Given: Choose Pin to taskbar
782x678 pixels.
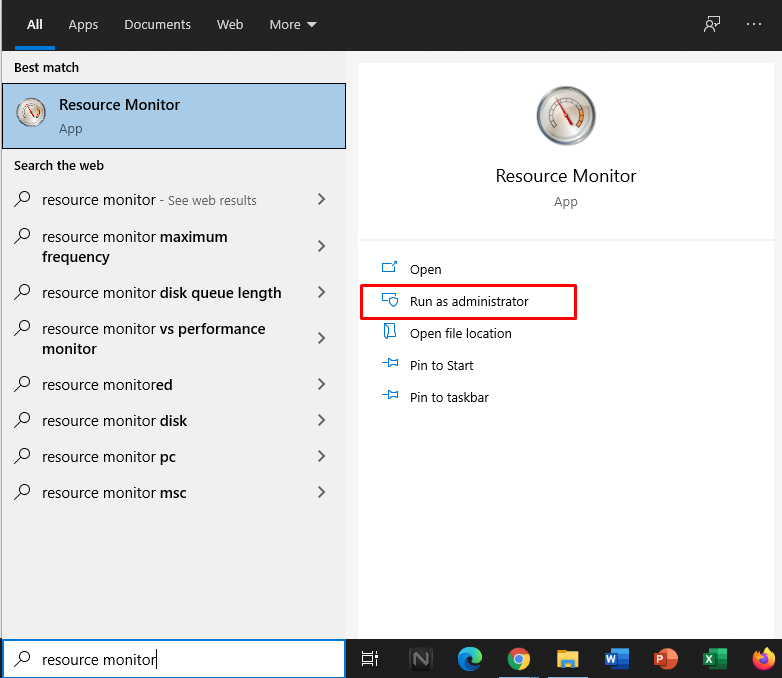Looking at the screenshot, I should pos(449,397).
